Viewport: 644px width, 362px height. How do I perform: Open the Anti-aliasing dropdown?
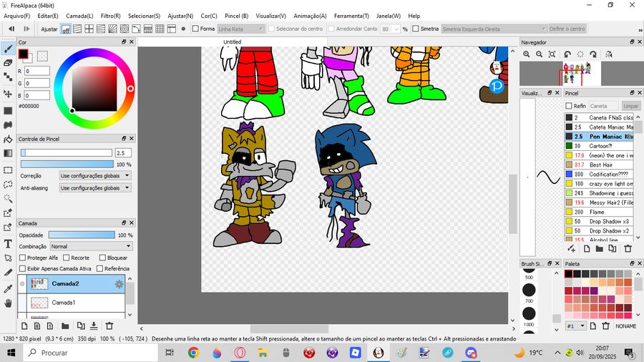point(95,188)
